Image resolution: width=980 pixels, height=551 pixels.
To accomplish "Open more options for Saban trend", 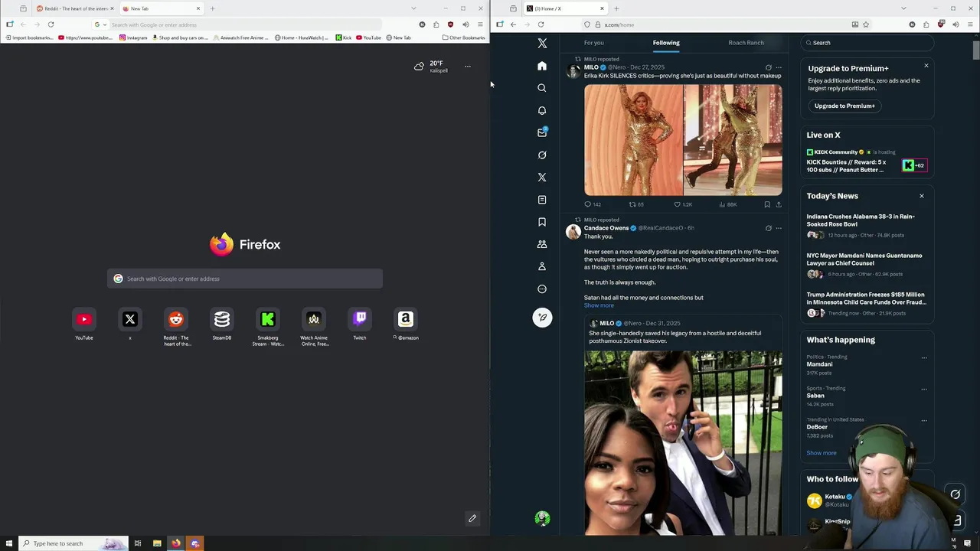I will tap(924, 389).
